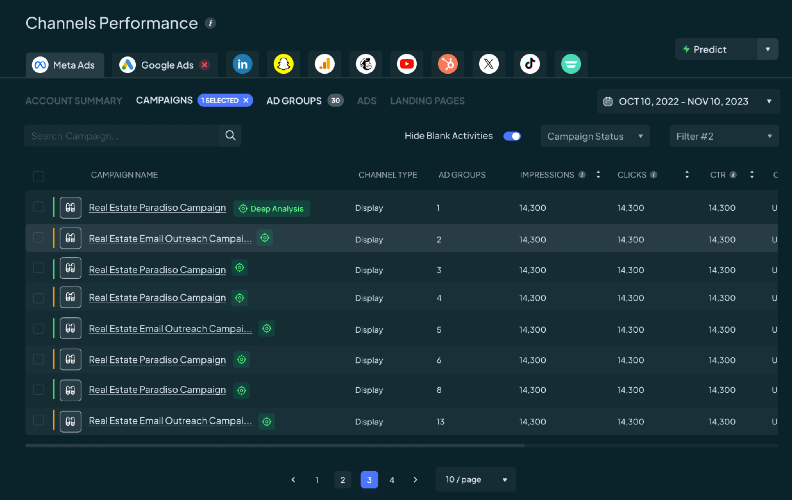The width and height of the screenshot is (792, 500).
Task: Select the HubSpot channel icon
Action: tap(447, 64)
